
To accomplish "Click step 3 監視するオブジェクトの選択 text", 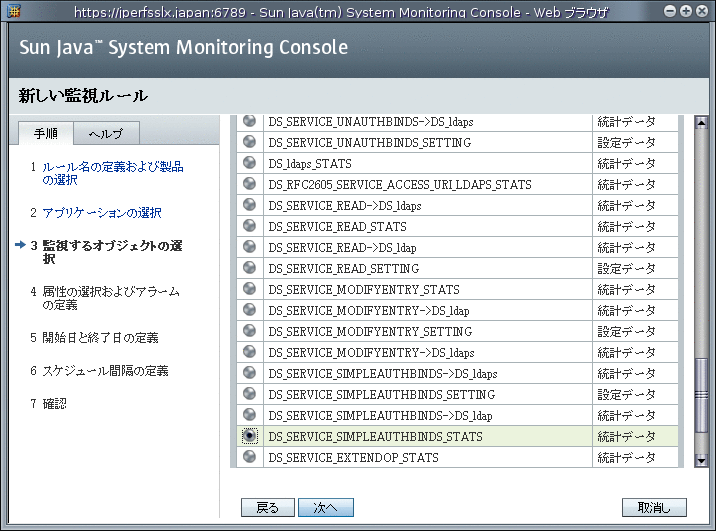I will tap(112, 252).
